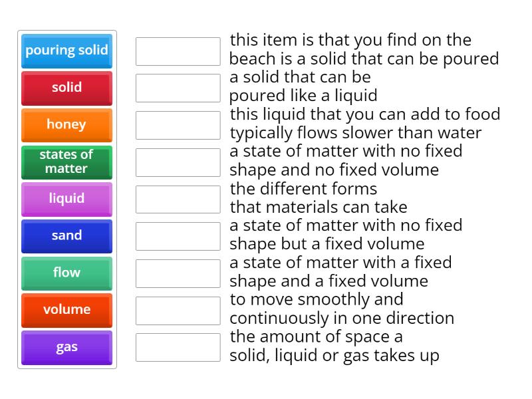Screen dimensions: 532x399
Task: Select the box beside the slow liquid clue
Action: (x=177, y=125)
